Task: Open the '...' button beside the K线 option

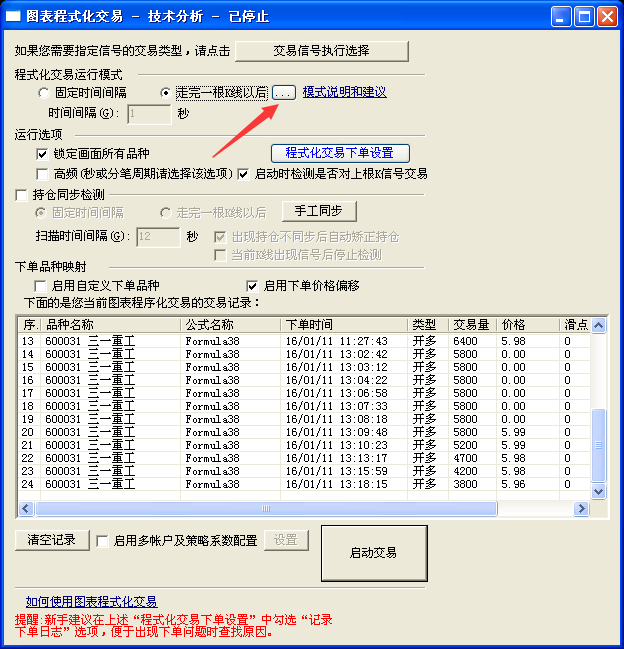Action: coord(283,93)
